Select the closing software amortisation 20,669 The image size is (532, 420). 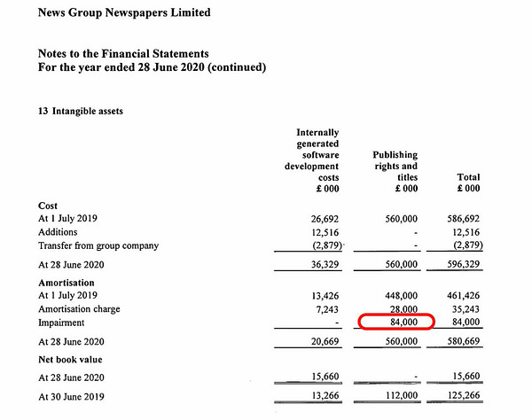pos(325,341)
